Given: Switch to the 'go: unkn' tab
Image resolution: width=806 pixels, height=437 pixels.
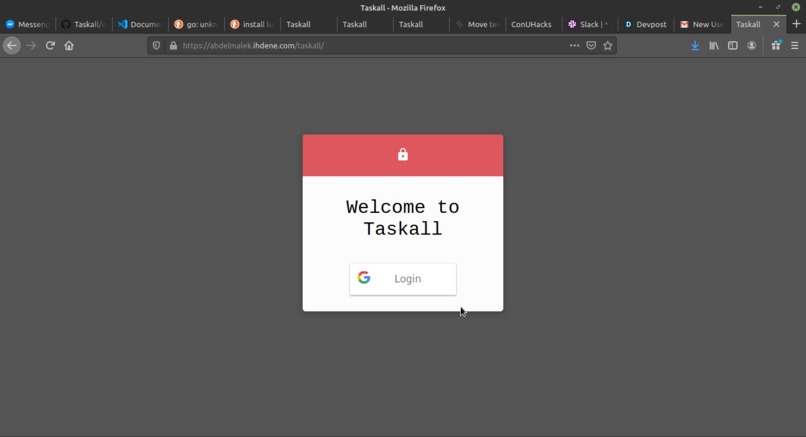Looking at the screenshot, I should (x=196, y=24).
